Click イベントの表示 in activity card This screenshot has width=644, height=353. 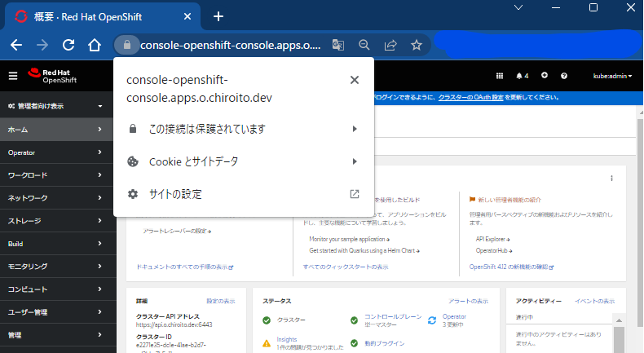[595, 301]
